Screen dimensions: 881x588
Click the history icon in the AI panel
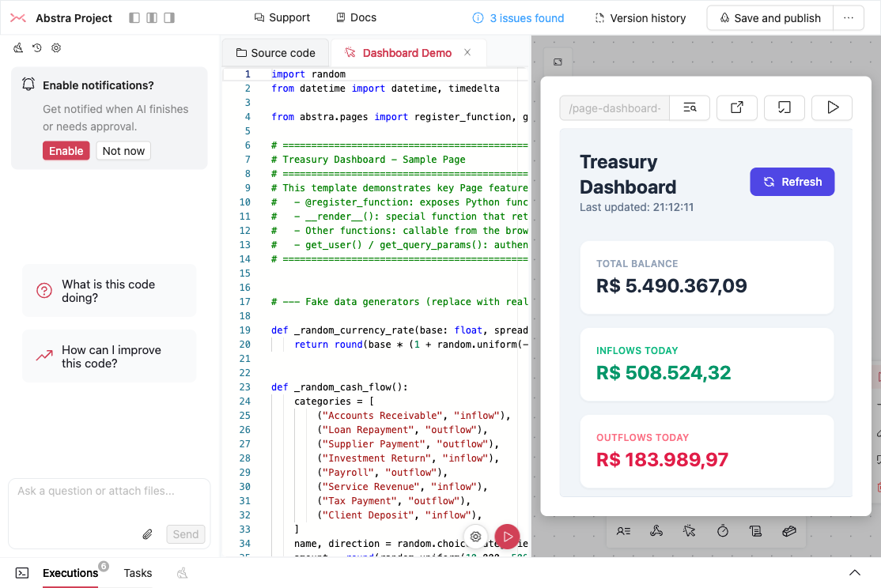(x=36, y=47)
